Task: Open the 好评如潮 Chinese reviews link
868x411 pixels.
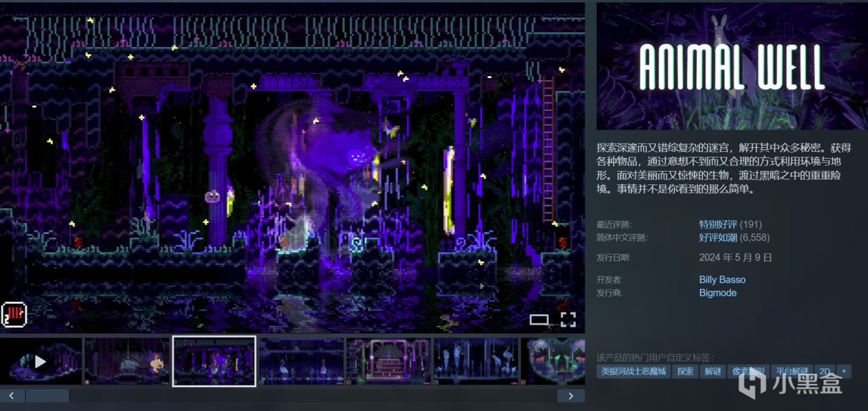Action: (718, 237)
